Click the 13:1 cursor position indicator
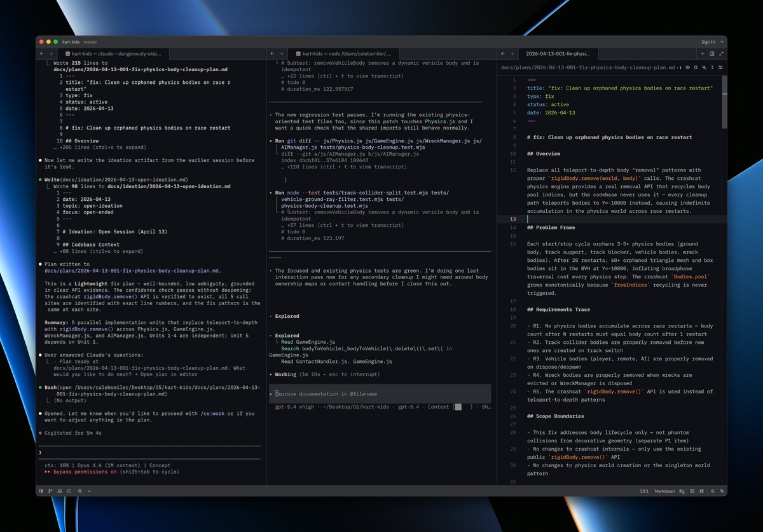 (x=644, y=491)
